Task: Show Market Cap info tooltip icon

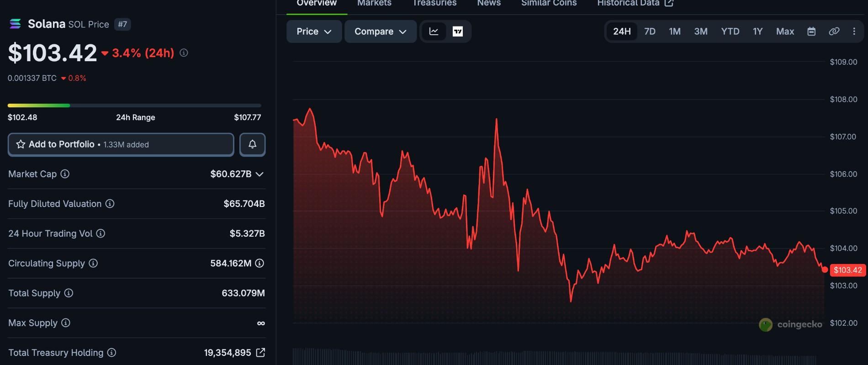Action: pos(65,174)
